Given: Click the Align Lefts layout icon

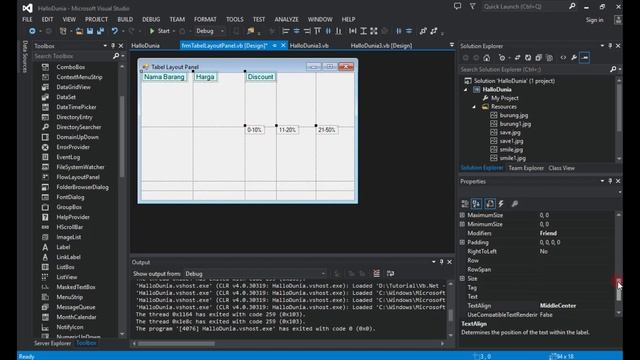Looking at the screenshot, I should pos(286,31).
